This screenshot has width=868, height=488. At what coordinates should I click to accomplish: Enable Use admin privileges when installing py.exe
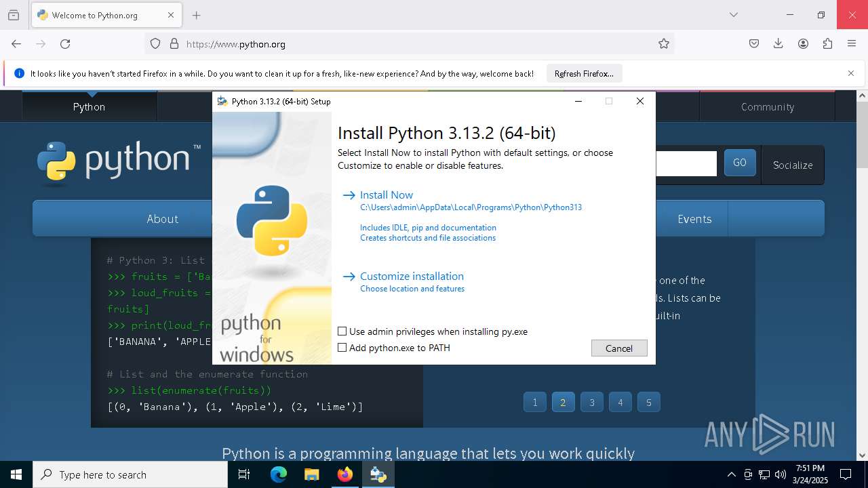click(342, 331)
